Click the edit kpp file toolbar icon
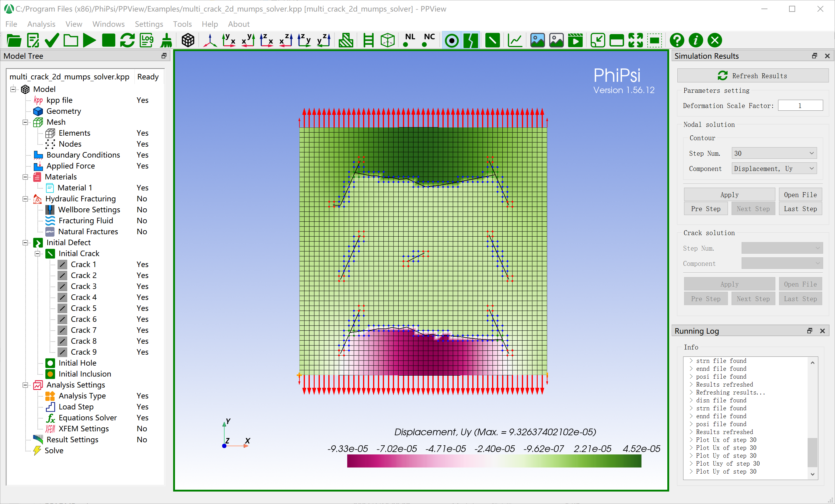The image size is (835, 504). pos(33,40)
